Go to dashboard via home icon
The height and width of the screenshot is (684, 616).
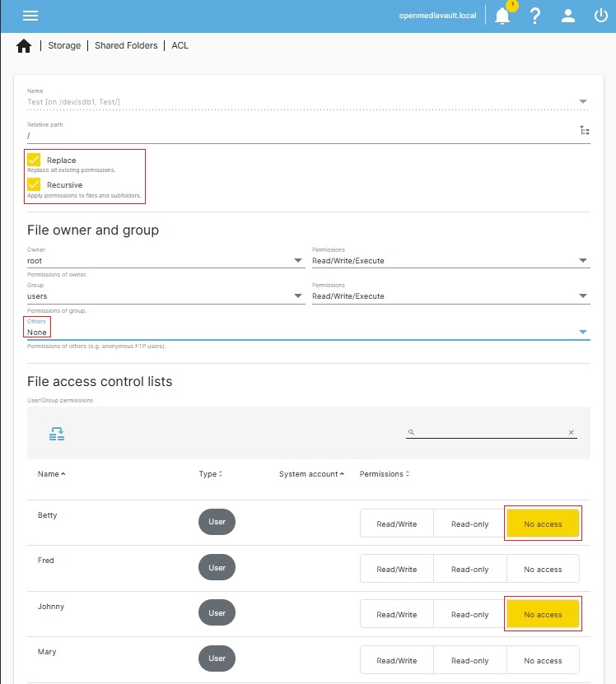[24, 46]
